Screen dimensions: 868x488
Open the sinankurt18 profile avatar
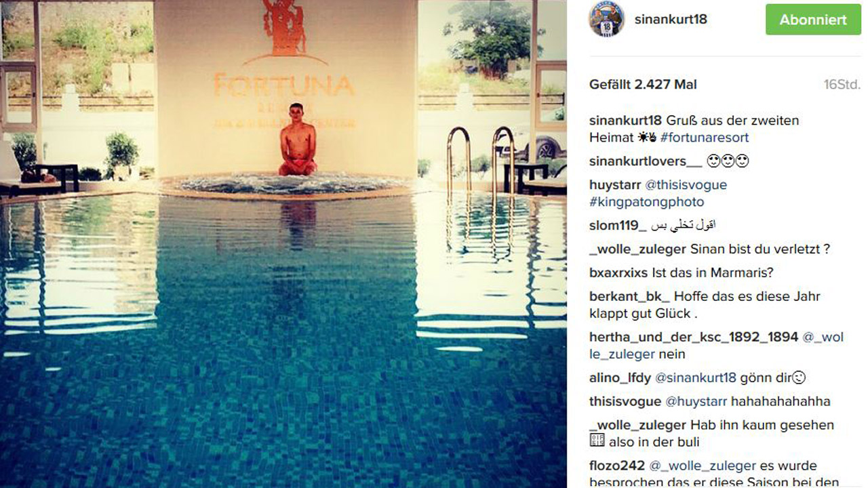(606, 19)
